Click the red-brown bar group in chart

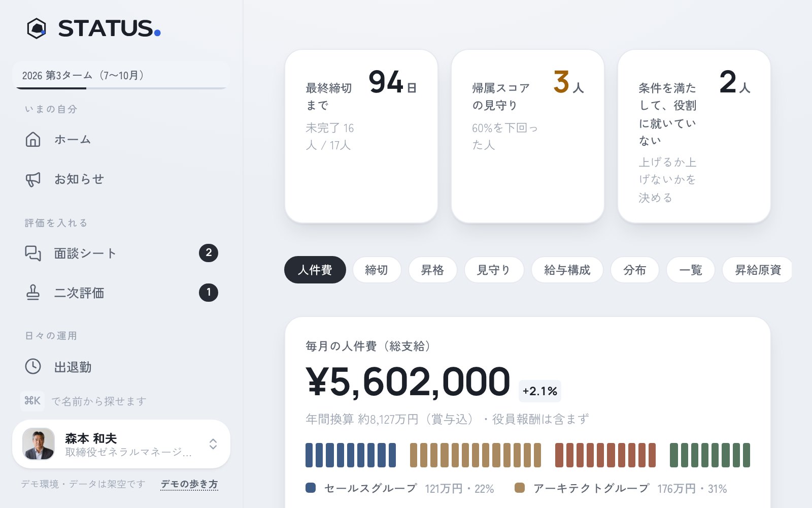605,455
